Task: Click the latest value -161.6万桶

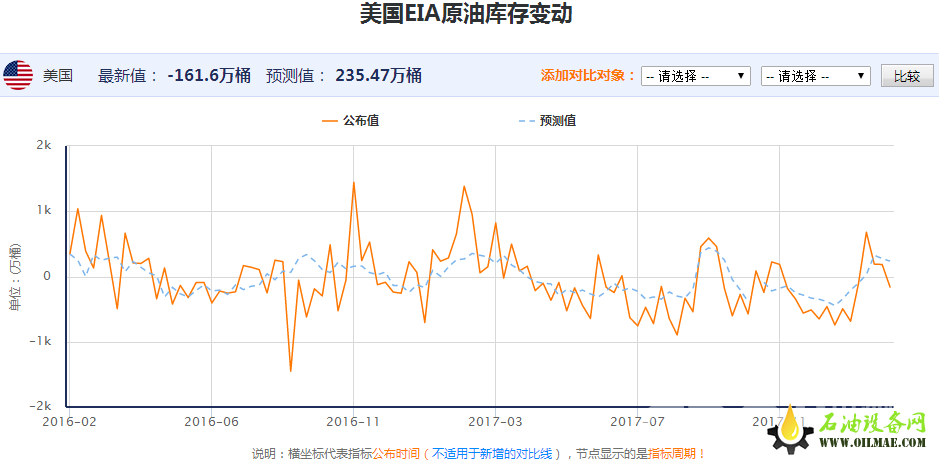Action: pyautogui.click(x=209, y=76)
